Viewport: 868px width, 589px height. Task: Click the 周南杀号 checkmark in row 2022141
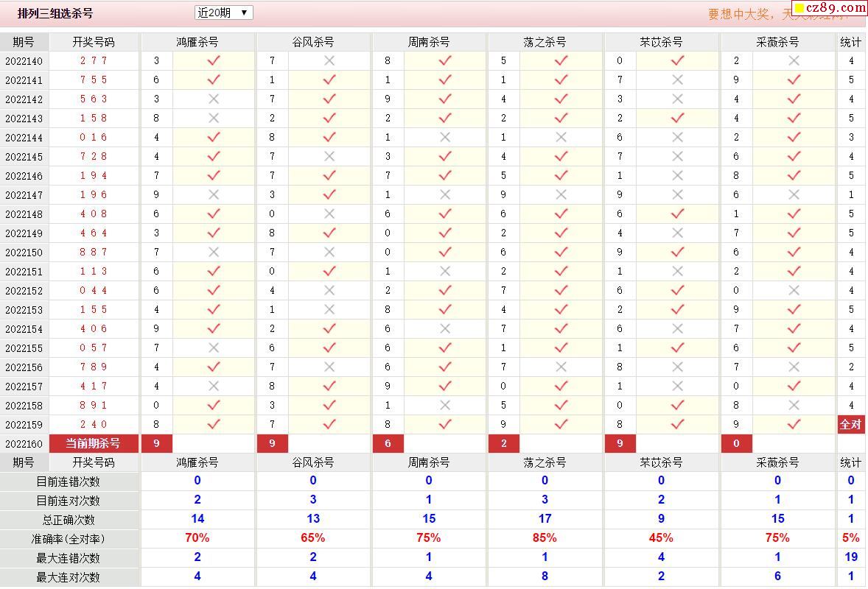click(445, 80)
